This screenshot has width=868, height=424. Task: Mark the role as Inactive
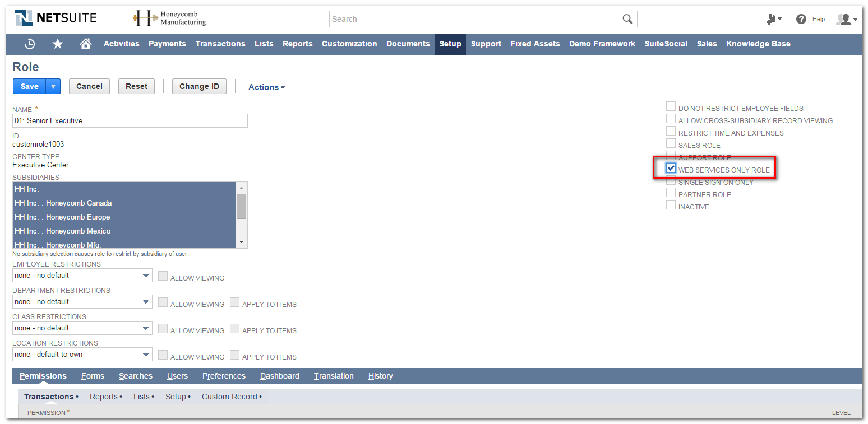671,205
